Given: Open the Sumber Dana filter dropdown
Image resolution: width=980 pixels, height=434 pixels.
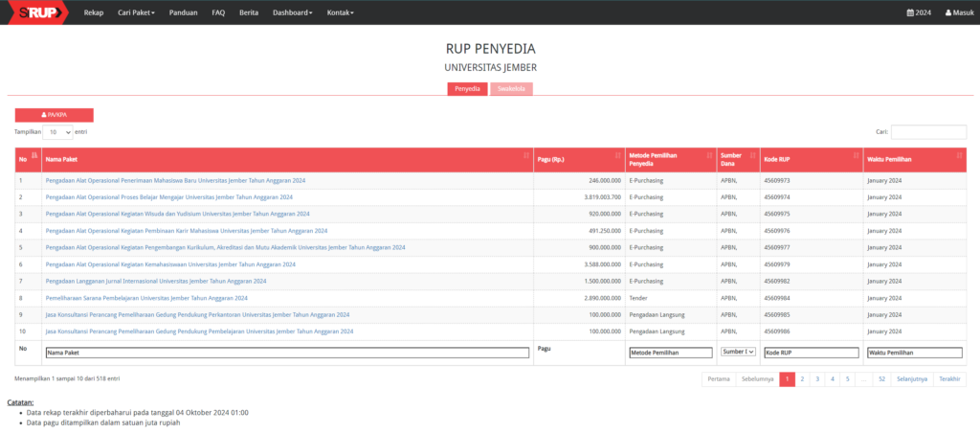Looking at the screenshot, I should pos(738,352).
